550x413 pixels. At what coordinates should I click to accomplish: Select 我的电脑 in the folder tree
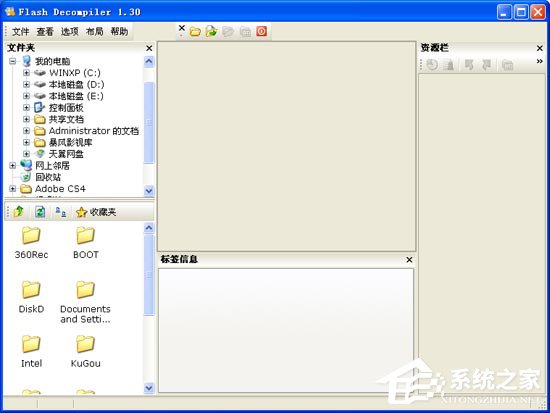(x=52, y=61)
